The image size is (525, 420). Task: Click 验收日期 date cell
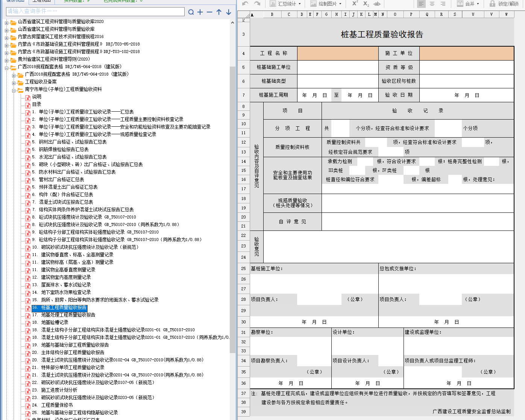tap(467, 95)
